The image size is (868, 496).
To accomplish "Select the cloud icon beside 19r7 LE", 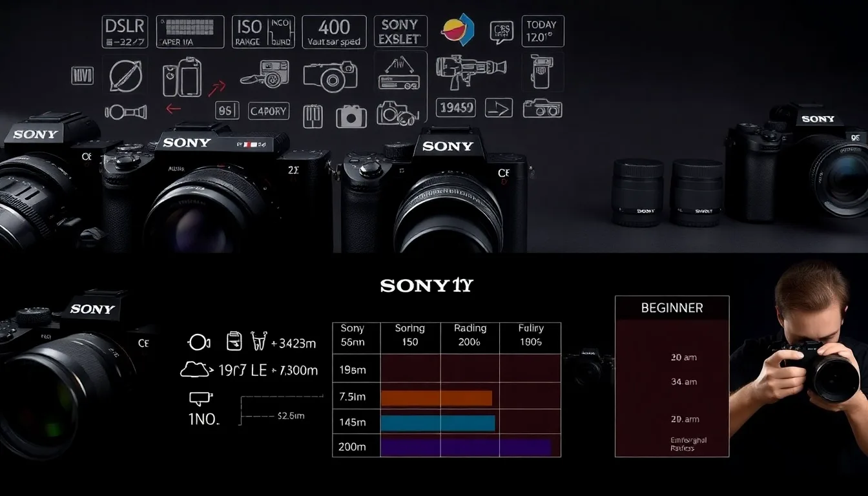I will [x=195, y=369].
